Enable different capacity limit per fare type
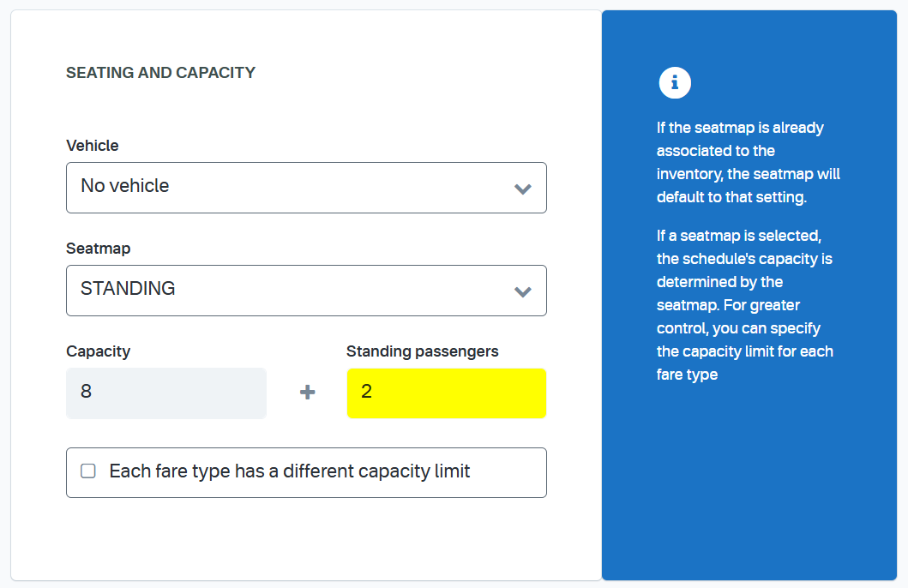 click(88, 471)
